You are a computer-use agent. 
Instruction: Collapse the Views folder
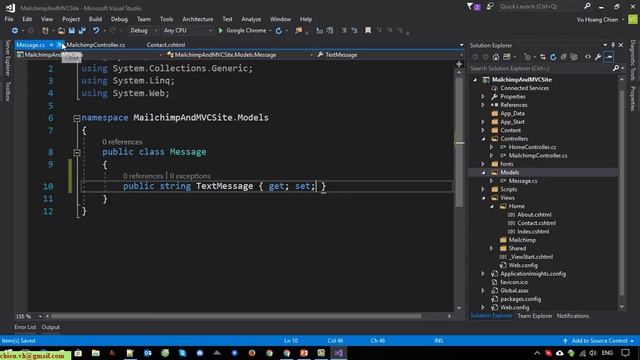484,198
